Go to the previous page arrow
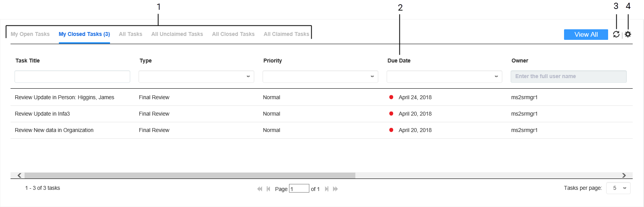644x207 pixels. coord(268,189)
